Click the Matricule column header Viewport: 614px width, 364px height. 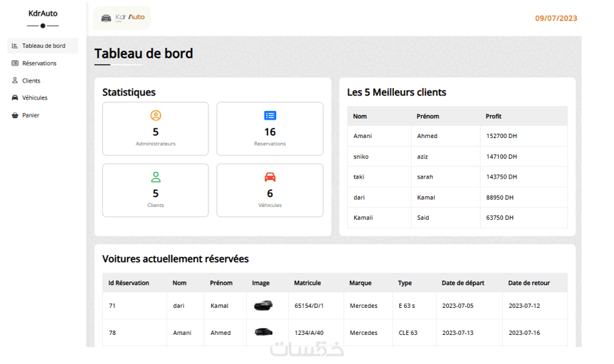[x=307, y=283]
